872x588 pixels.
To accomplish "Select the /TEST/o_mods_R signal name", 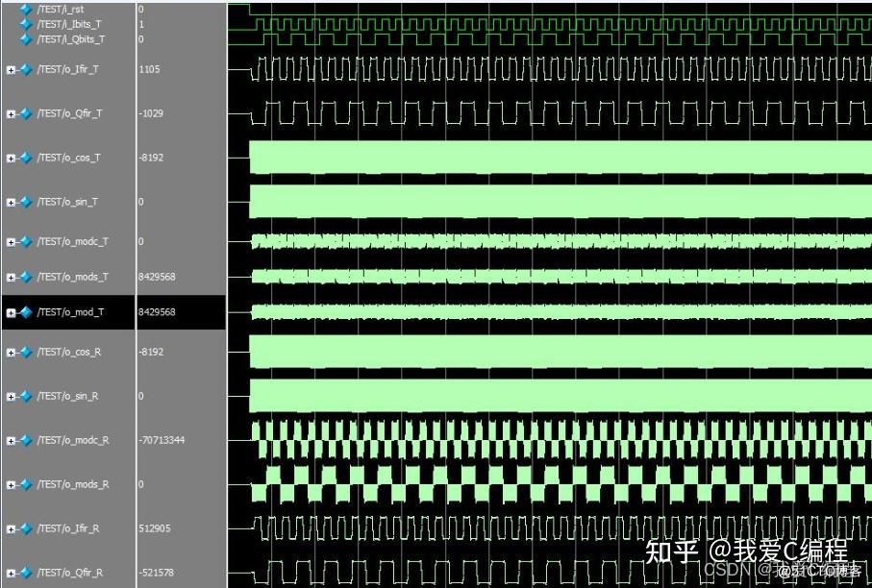I will (x=73, y=484).
